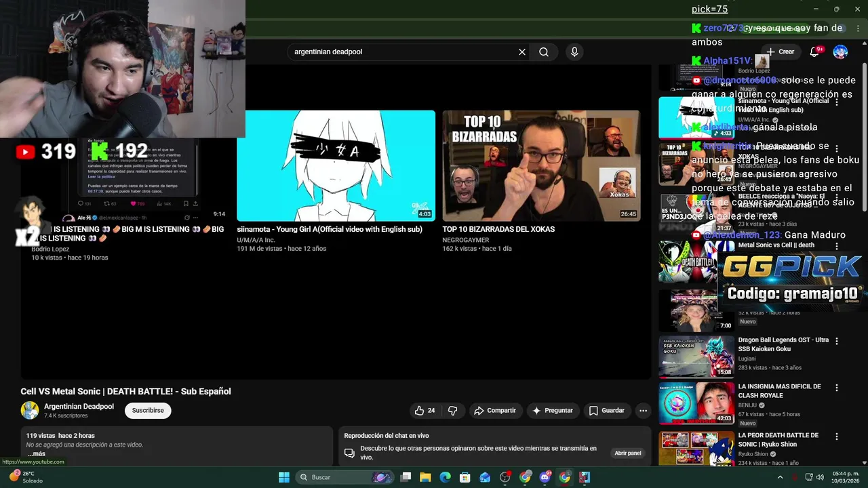Show hidden system tray icons chevron
The width and height of the screenshot is (868, 488).
coord(781,477)
